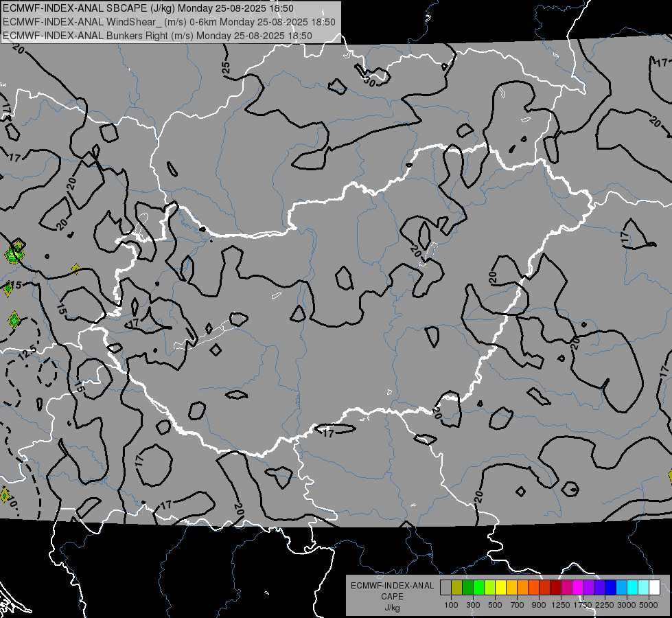Click the Bunkers Right (m/s) title line
The height and width of the screenshot is (618, 672).
click(x=157, y=36)
